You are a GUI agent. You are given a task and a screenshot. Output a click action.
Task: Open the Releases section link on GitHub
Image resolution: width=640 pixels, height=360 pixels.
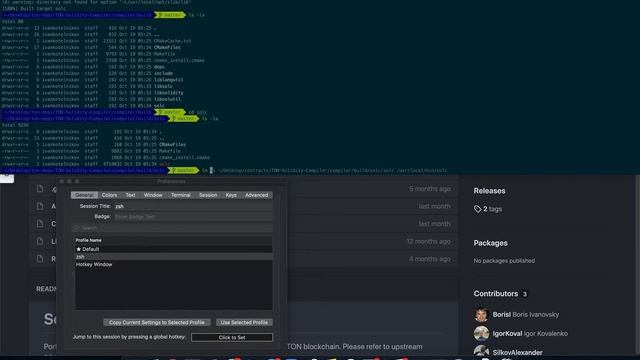(x=489, y=191)
